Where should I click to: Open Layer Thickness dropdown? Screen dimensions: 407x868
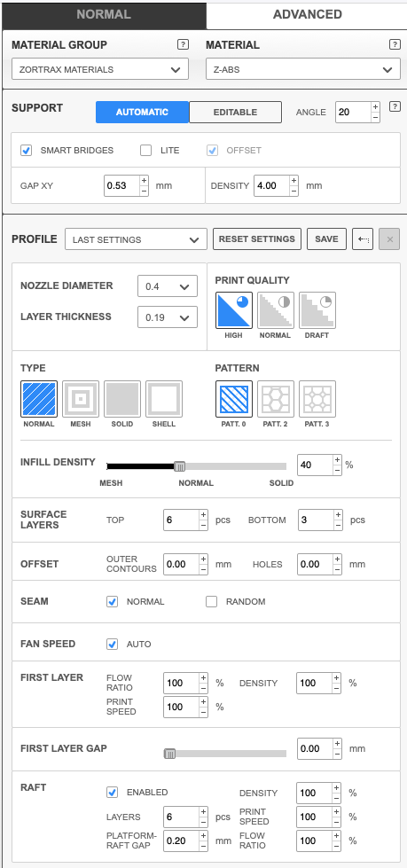pos(168,317)
